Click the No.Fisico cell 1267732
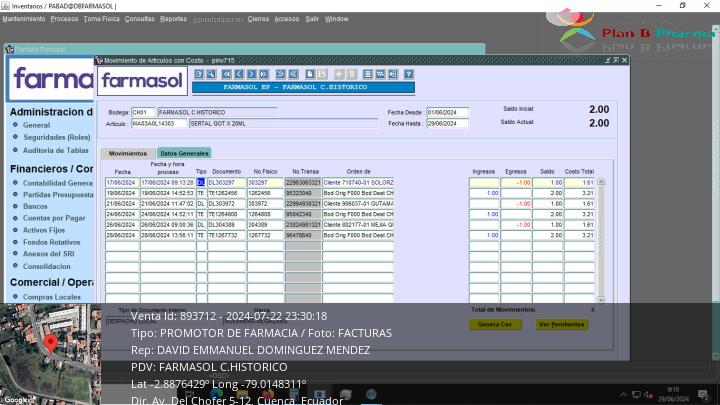Viewport: 720px width, 405px height. pyautogui.click(x=265, y=236)
